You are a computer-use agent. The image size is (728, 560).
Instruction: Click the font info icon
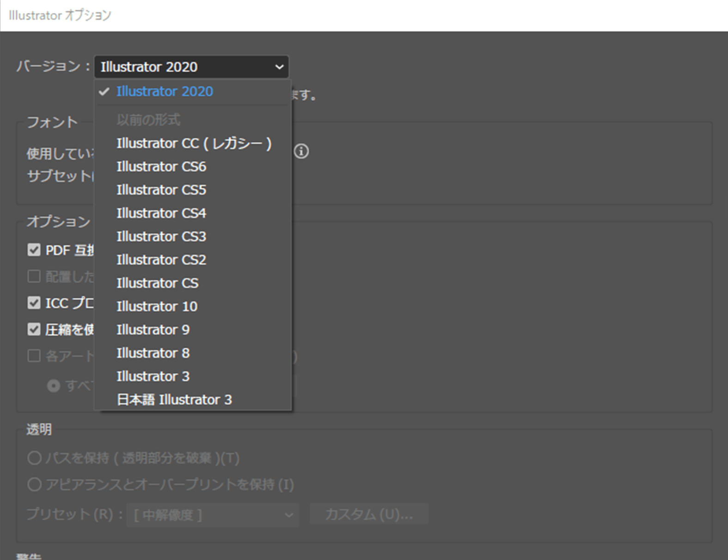click(301, 151)
